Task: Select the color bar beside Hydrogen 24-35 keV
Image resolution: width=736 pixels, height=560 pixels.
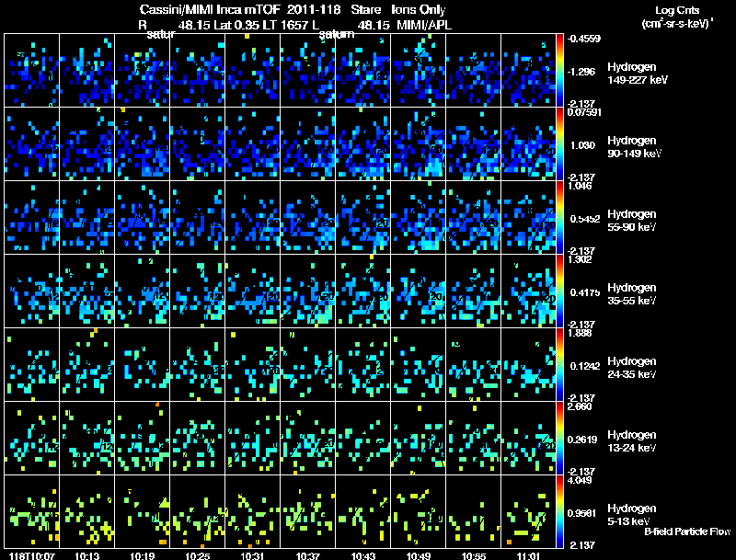Action: pyautogui.click(x=559, y=365)
